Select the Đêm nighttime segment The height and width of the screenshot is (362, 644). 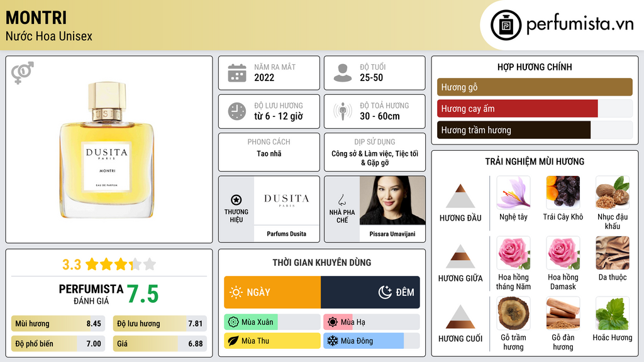[x=370, y=292]
